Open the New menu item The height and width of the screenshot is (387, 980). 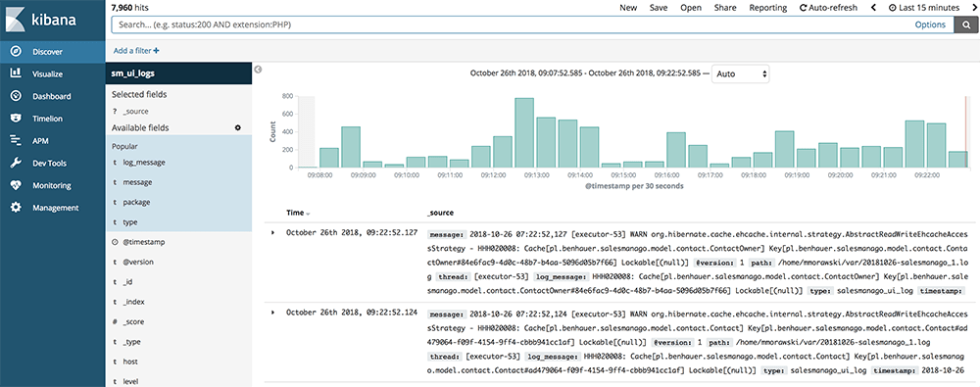628,8
